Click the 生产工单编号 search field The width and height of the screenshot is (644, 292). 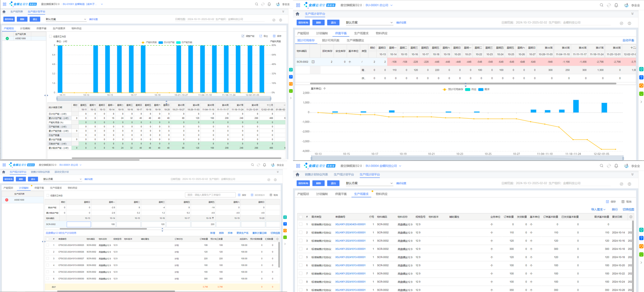coord(210,195)
